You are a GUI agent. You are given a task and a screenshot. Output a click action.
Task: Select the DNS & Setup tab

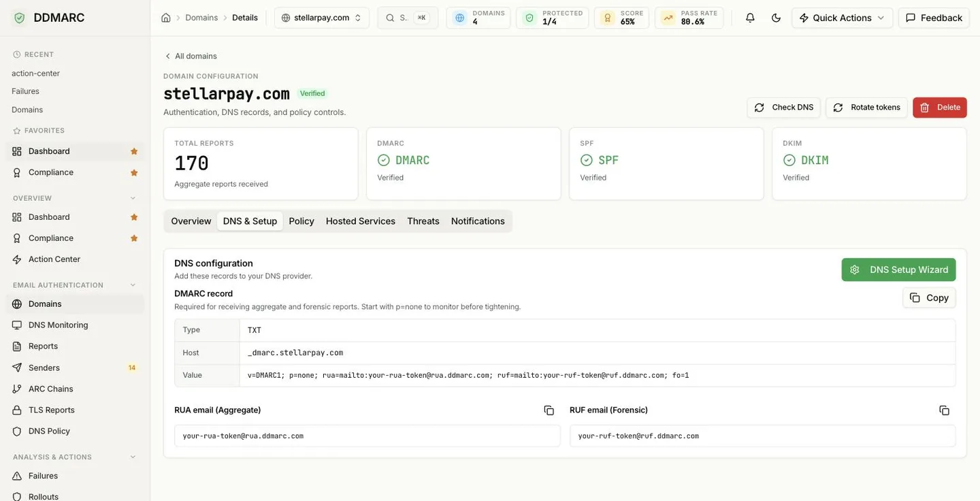[x=250, y=221]
